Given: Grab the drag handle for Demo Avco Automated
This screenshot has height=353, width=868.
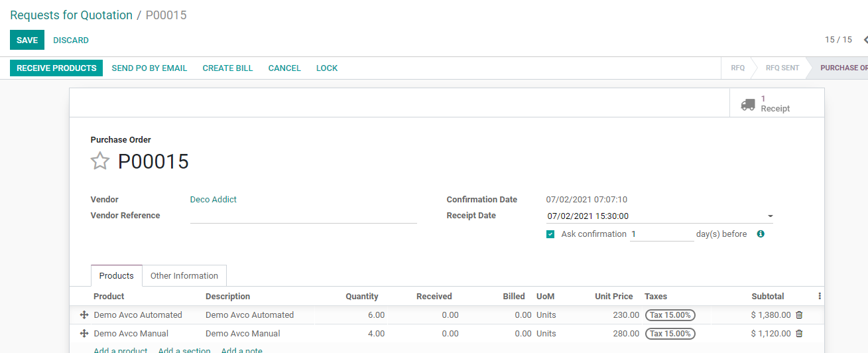Looking at the screenshot, I should pyautogui.click(x=84, y=315).
